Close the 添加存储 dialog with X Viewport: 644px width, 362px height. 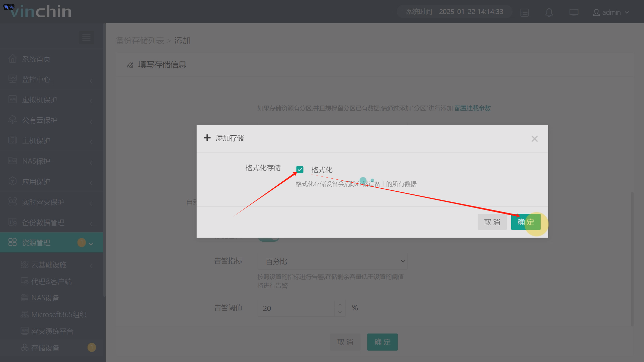[x=534, y=139]
